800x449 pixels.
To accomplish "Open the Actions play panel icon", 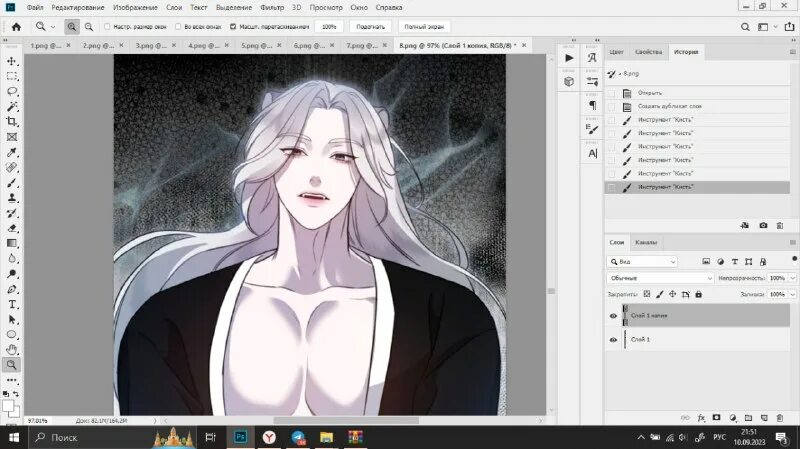I will coord(569,58).
